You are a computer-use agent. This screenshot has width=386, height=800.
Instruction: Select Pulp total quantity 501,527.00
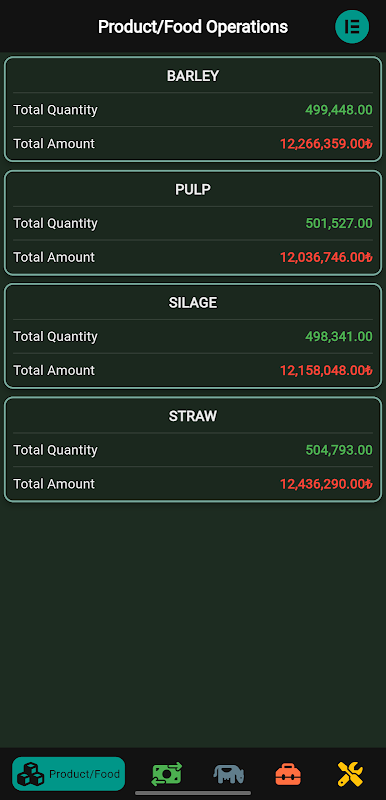pos(339,223)
